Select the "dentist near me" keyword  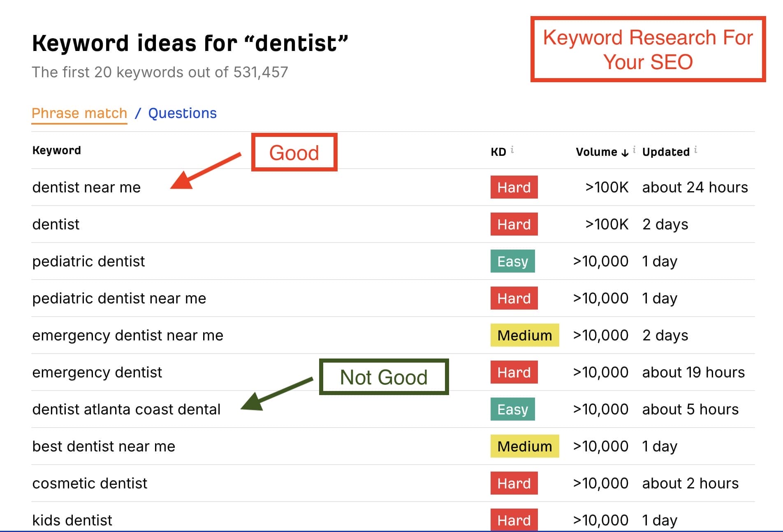pyautogui.click(x=86, y=187)
